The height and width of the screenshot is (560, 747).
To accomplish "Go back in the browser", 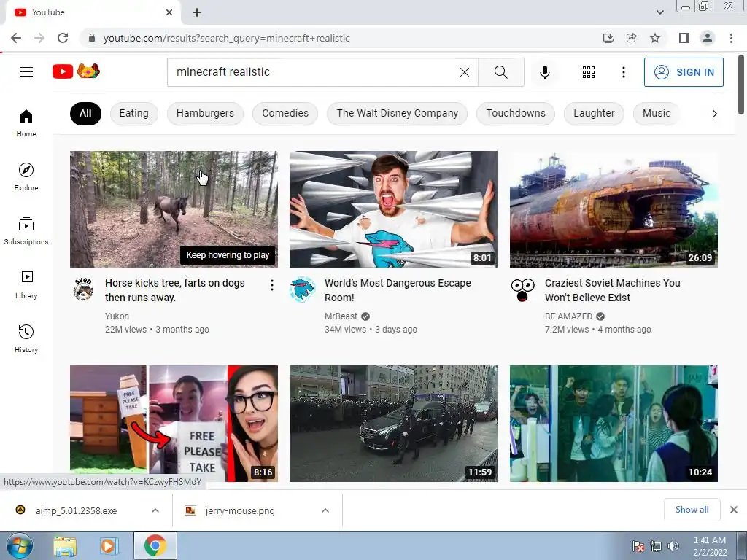I will coord(16,38).
